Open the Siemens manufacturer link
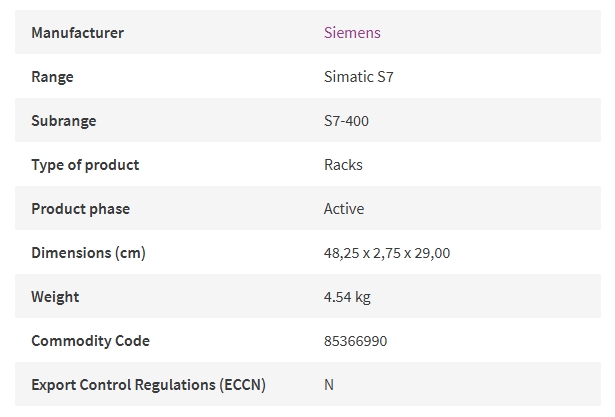This screenshot has height=417, width=615. (352, 33)
